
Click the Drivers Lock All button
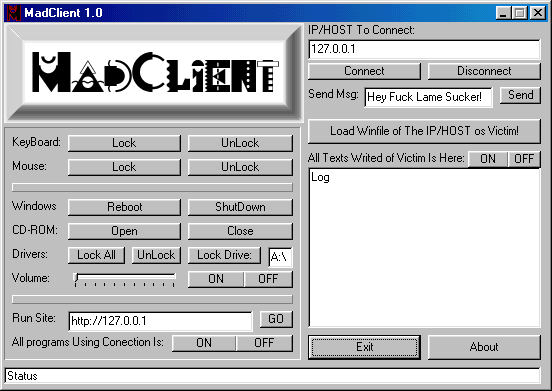96,255
